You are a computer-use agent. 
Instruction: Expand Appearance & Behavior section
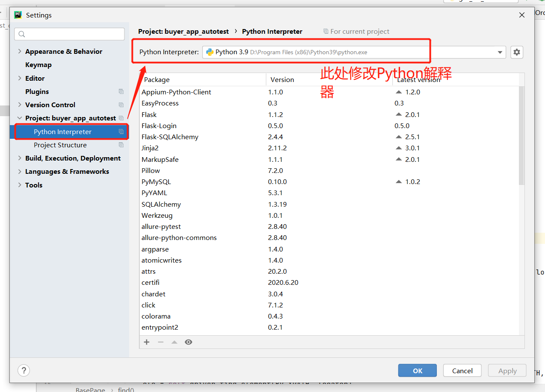click(20, 51)
